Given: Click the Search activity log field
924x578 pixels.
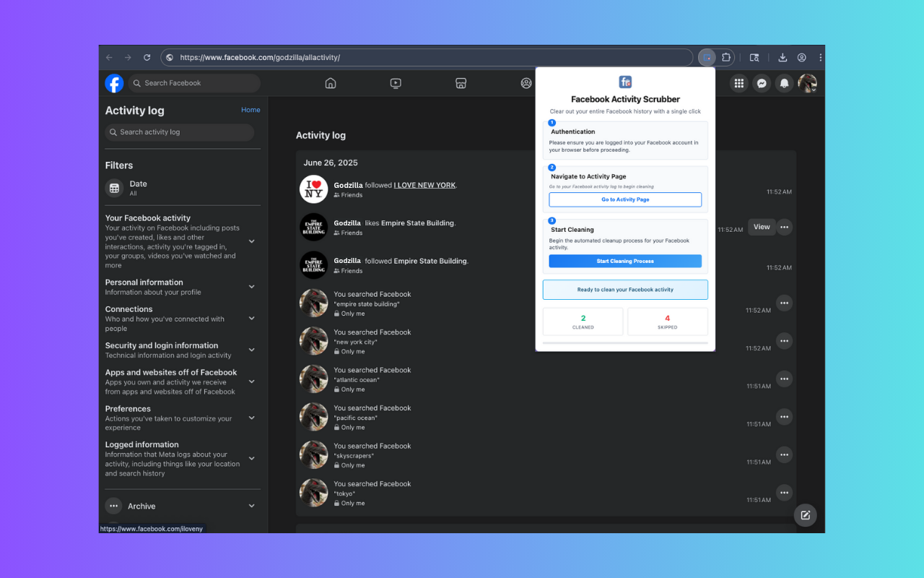Looking at the screenshot, I should point(180,132).
